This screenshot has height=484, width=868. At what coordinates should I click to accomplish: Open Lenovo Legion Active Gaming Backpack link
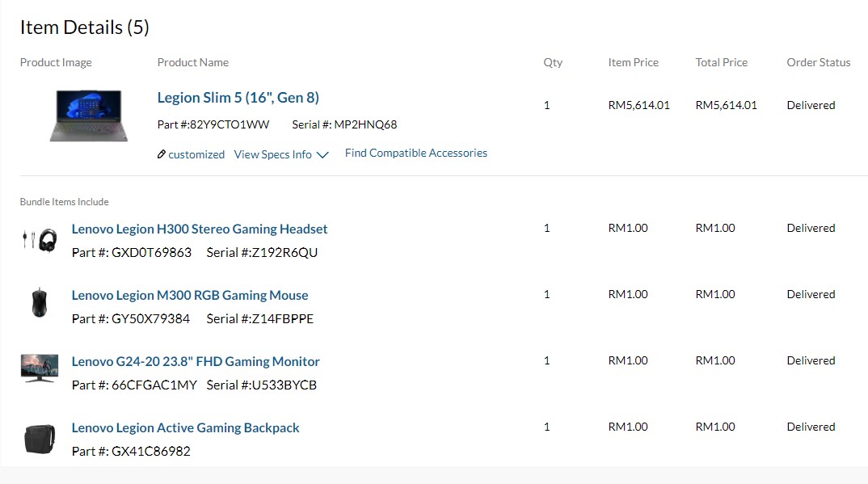point(185,427)
